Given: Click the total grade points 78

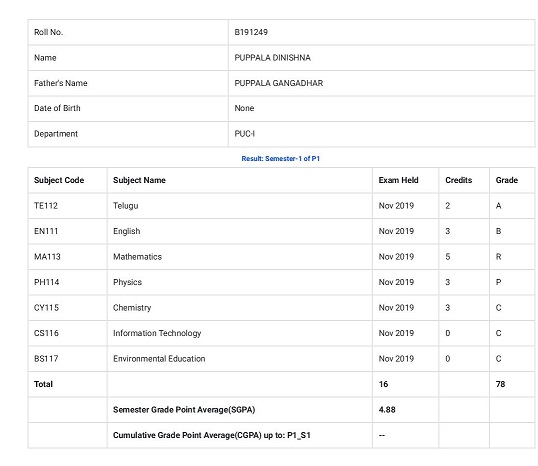Looking at the screenshot, I should click(x=500, y=384).
